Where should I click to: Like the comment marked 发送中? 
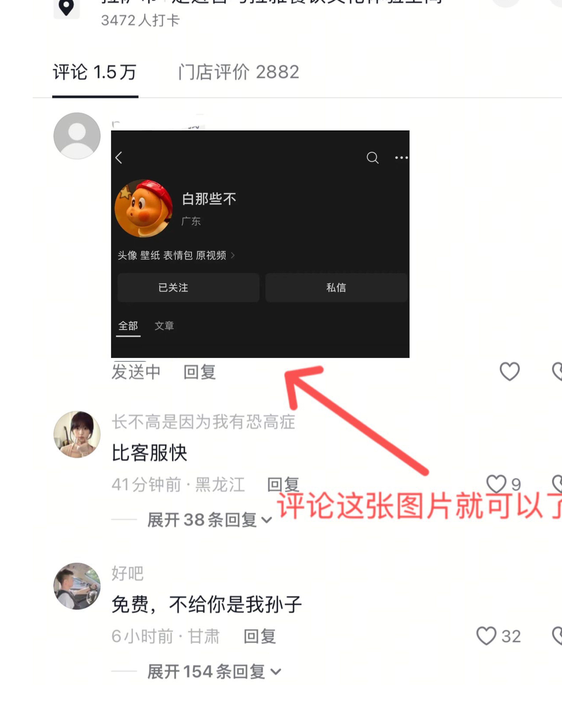click(x=509, y=371)
